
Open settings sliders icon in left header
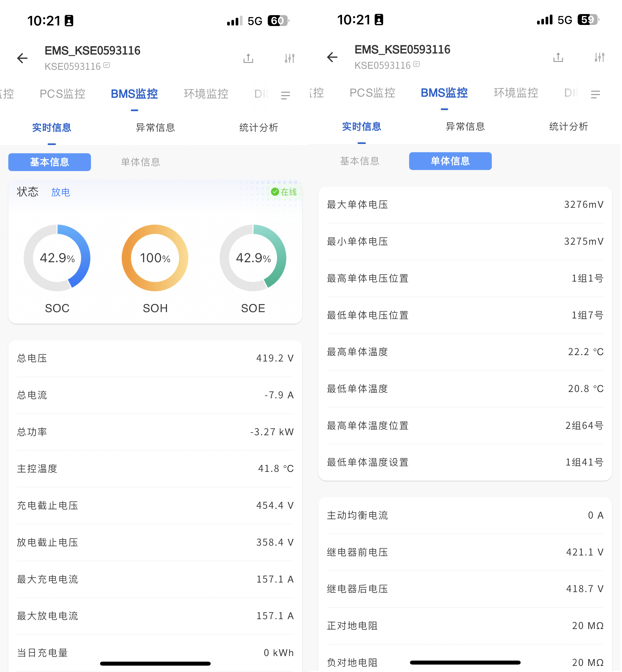(290, 58)
